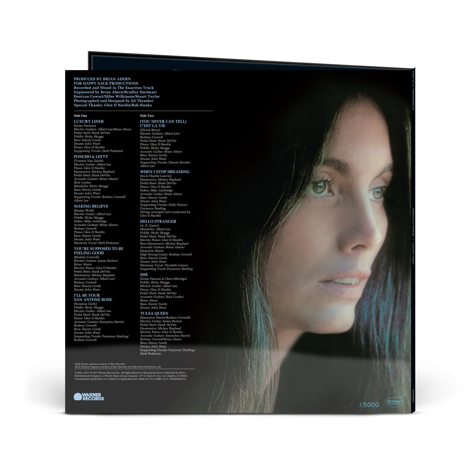Click the 'PONCHO & LEFTY' track title
Viewport: 476px width, 476px height.
tap(91, 157)
